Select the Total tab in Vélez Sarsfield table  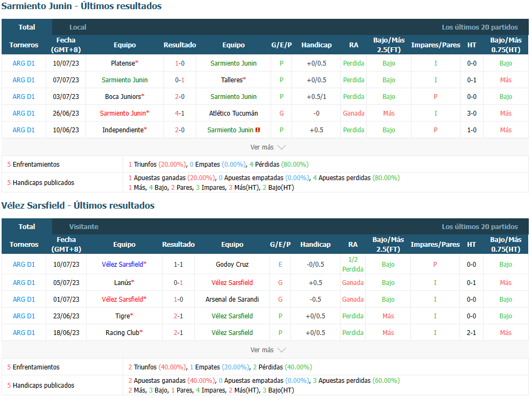click(x=27, y=226)
